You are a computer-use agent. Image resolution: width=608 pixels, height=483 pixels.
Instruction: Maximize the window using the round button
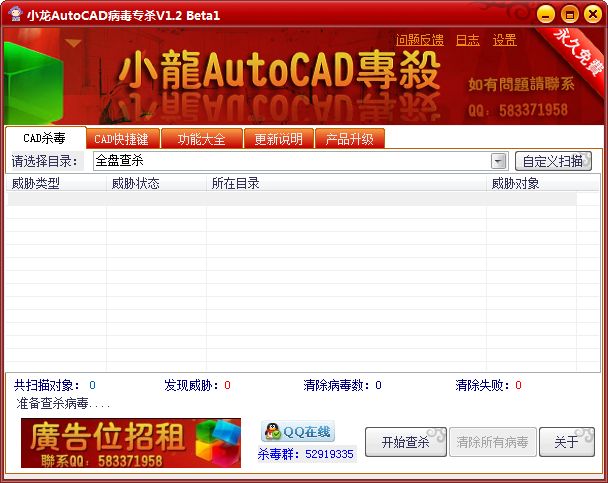pyautogui.click(x=569, y=15)
